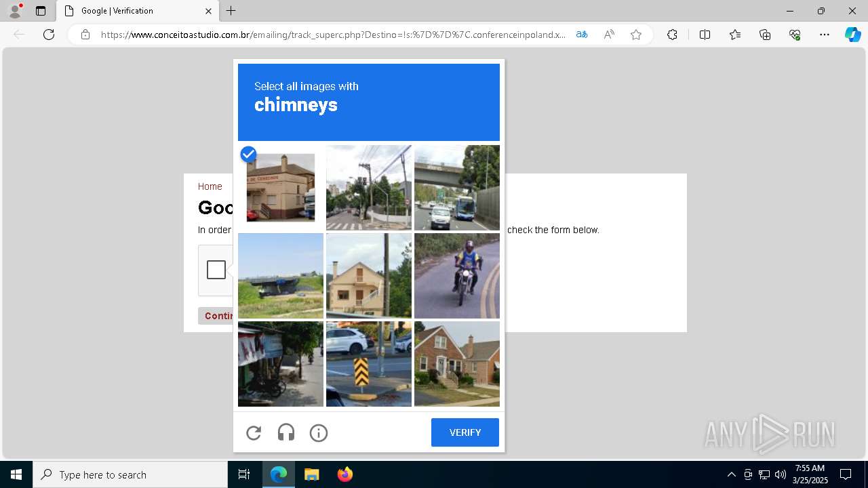Add this page to favorites star
This screenshot has height=488, width=868.
click(x=636, y=35)
